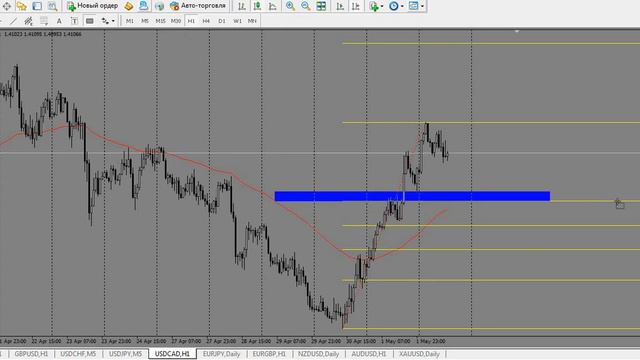Screen dimensions: 640x360
Task: Click the periods clock icon
Action: tap(393, 6)
